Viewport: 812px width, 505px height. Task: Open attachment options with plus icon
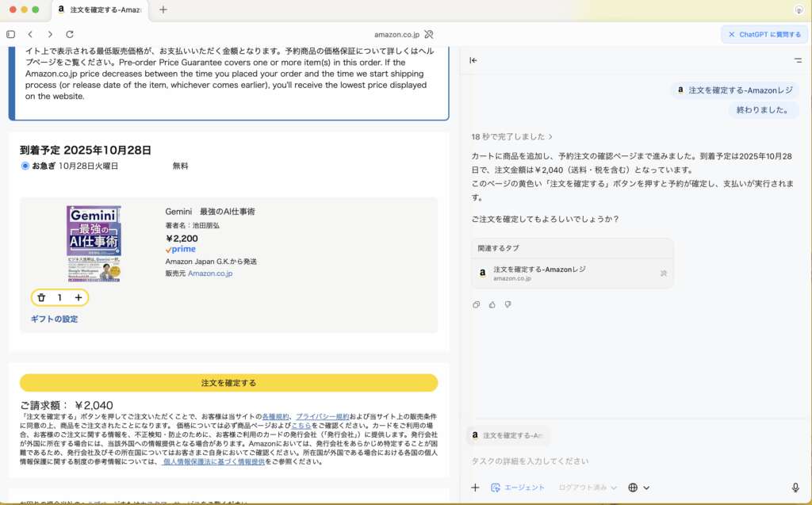pyautogui.click(x=475, y=487)
